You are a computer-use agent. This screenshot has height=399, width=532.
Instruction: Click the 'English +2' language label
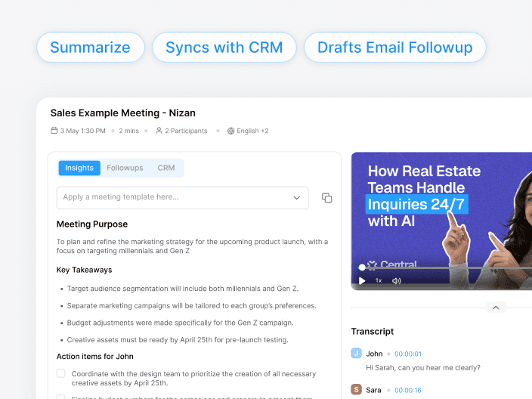pyautogui.click(x=252, y=131)
